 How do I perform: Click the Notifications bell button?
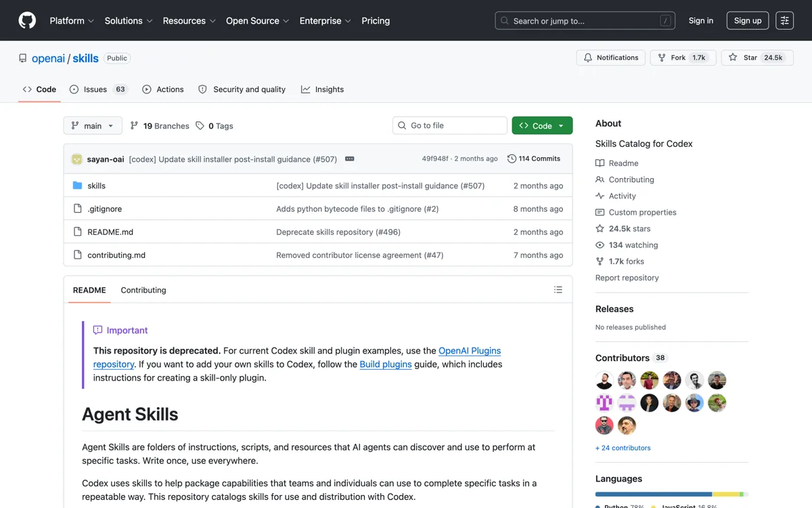point(611,58)
